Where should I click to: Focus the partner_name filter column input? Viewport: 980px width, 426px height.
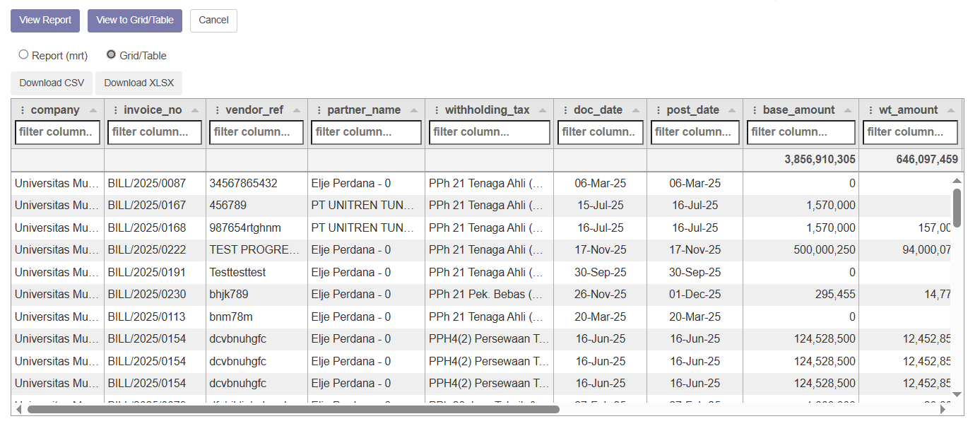pyautogui.click(x=366, y=132)
